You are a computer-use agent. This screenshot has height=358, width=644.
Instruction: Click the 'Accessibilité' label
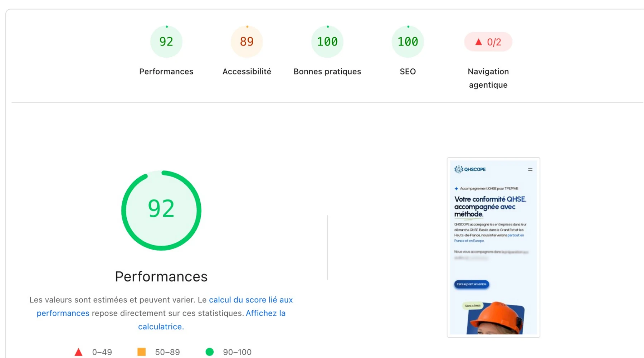point(247,72)
